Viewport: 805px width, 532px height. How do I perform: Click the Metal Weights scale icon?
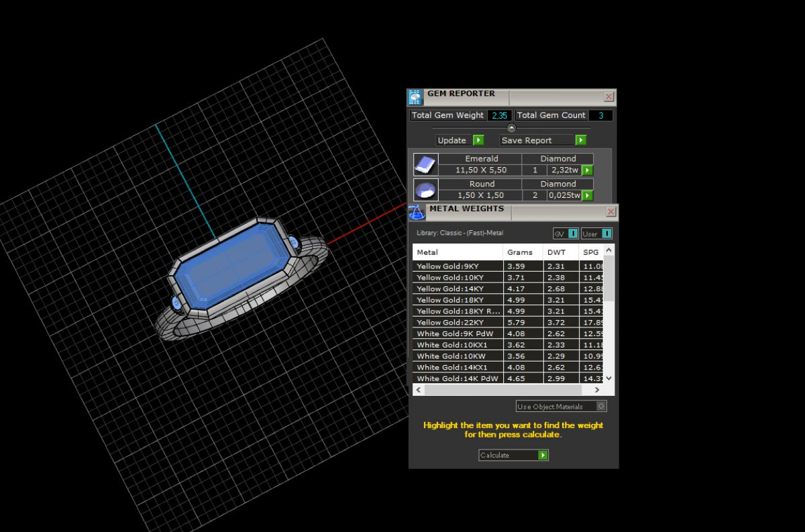[417, 213]
